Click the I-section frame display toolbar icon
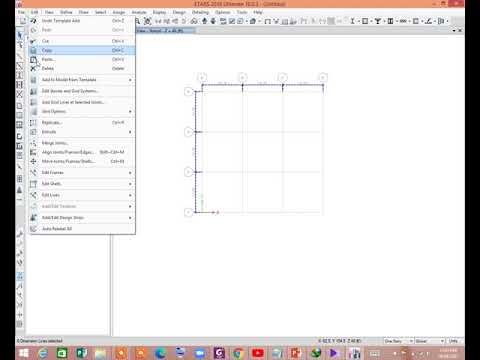The width and height of the screenshot is (480, 360). (x=352, y=21)
